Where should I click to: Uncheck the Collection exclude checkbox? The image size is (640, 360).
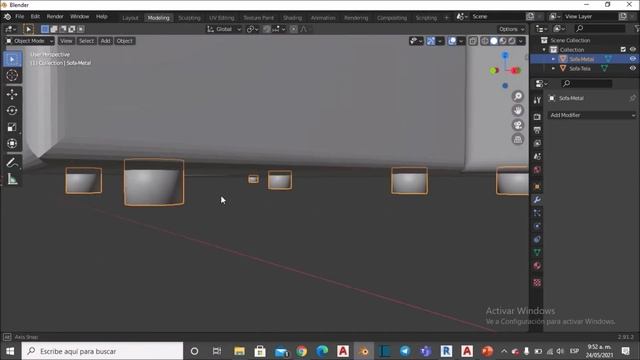click(x=623, y=49)
